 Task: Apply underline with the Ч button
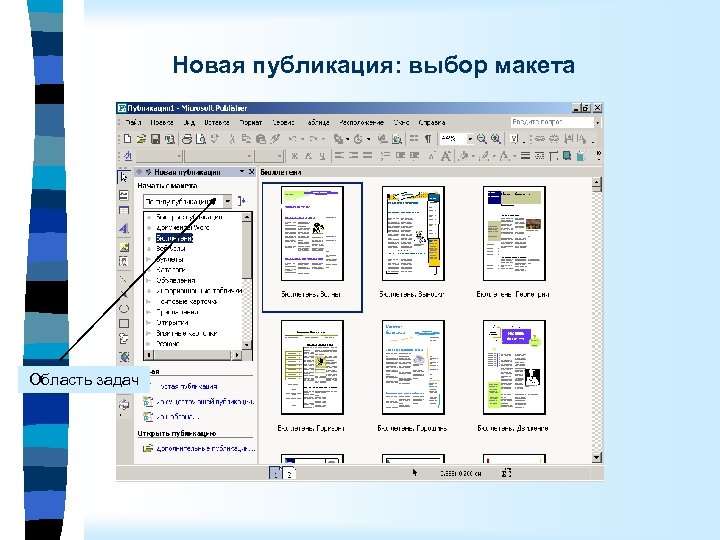322,156
